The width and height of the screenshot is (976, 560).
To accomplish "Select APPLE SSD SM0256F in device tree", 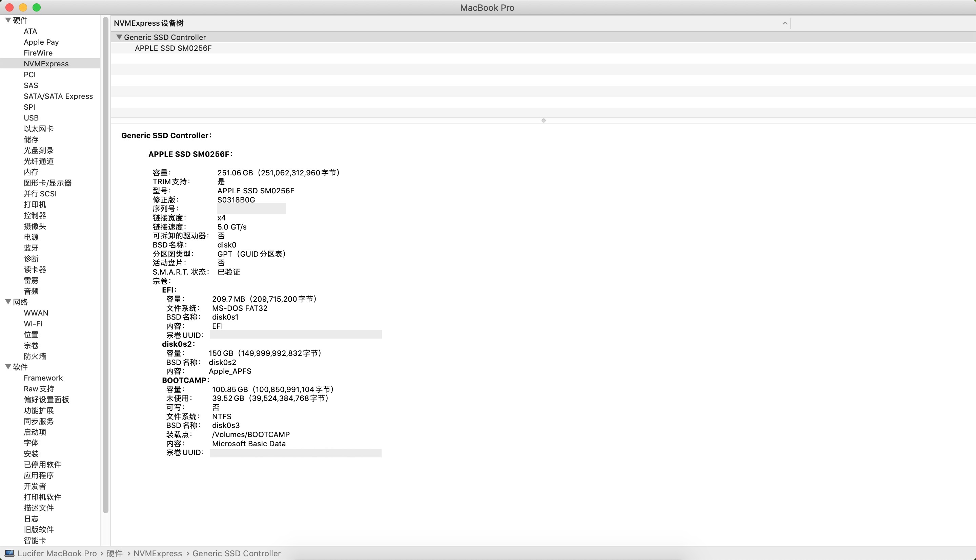I will [173, 48].
